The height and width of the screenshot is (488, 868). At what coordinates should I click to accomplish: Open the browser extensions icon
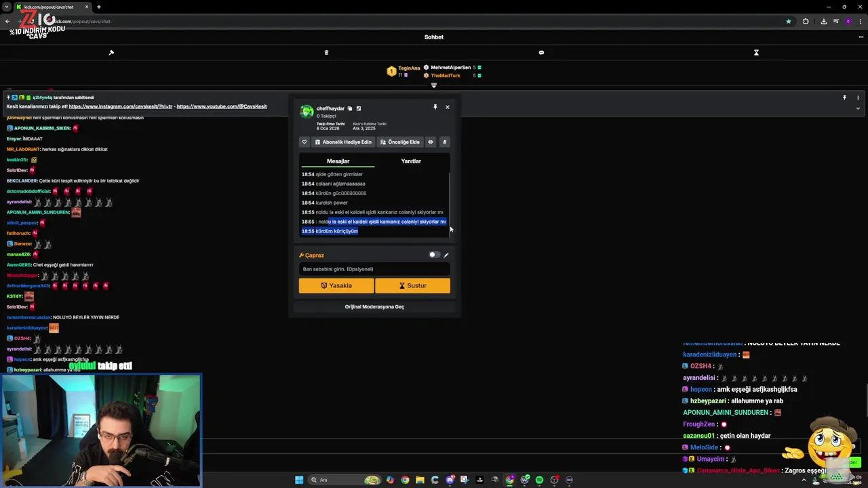tap(806, 21)
